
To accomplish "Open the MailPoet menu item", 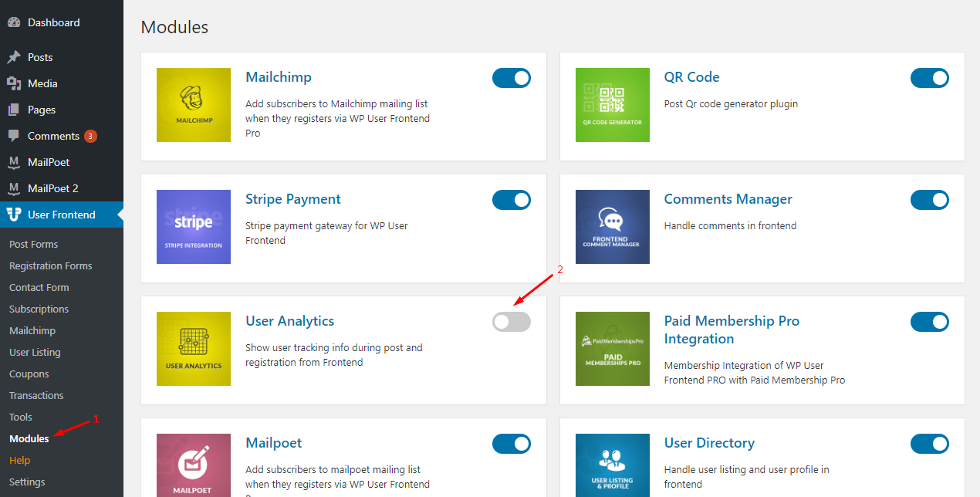I will [x=62, y=162].
